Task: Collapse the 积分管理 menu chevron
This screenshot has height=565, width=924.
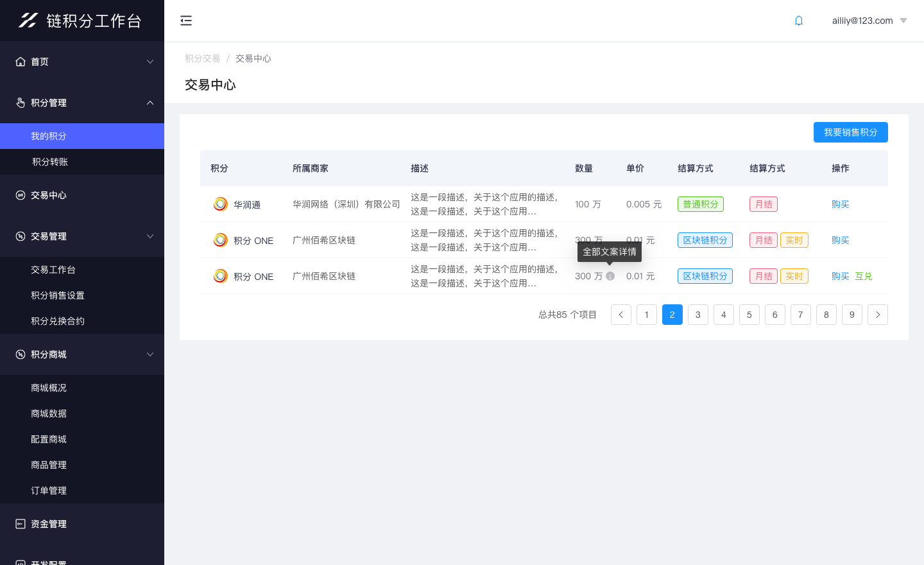Action: [150, 103]
